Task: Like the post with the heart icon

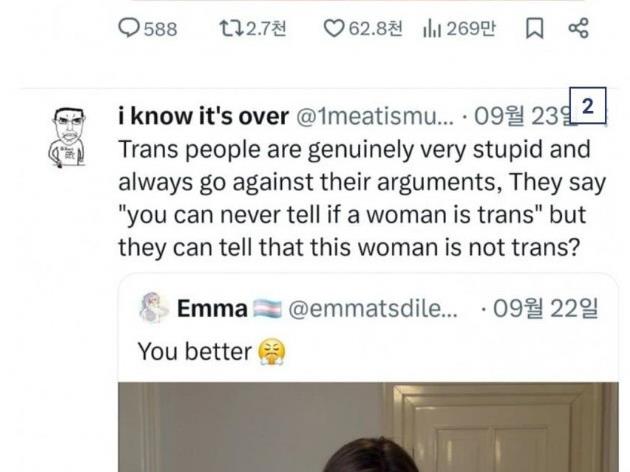Action: point(333,29)
